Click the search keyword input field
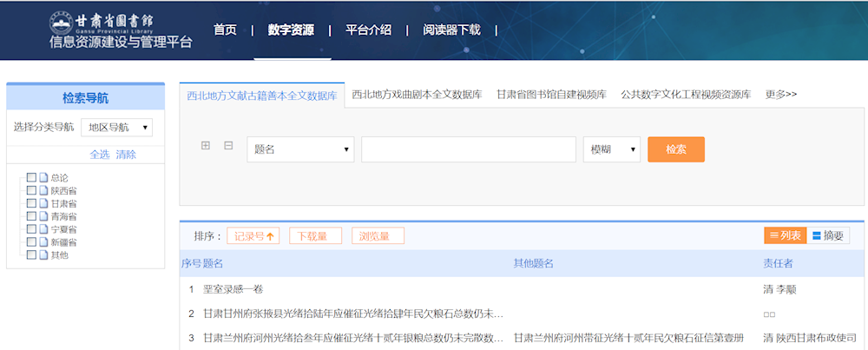 click(469, 149)
